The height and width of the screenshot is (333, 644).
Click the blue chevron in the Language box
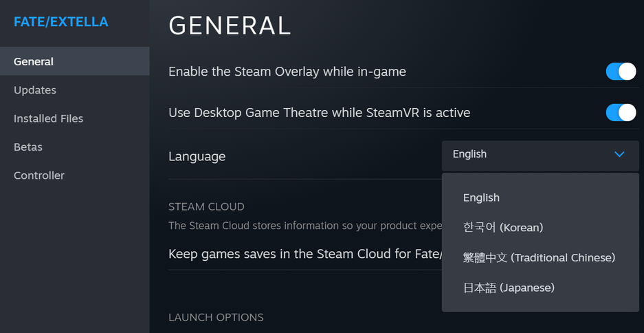[x=619, y=155]
